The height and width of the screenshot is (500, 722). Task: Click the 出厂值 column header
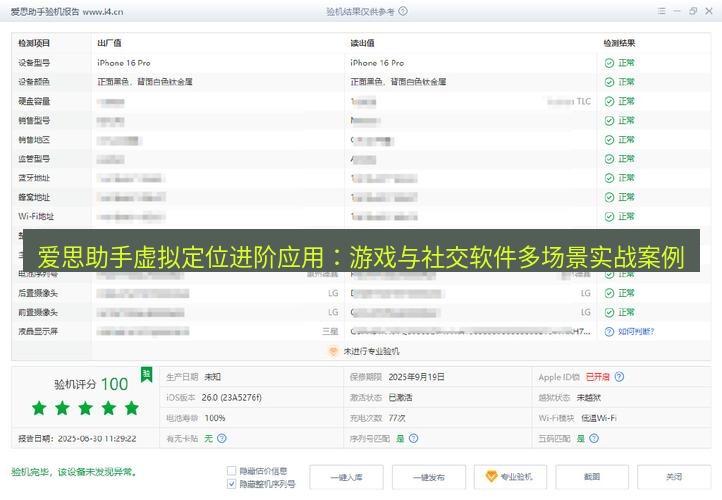click(109, 43)
